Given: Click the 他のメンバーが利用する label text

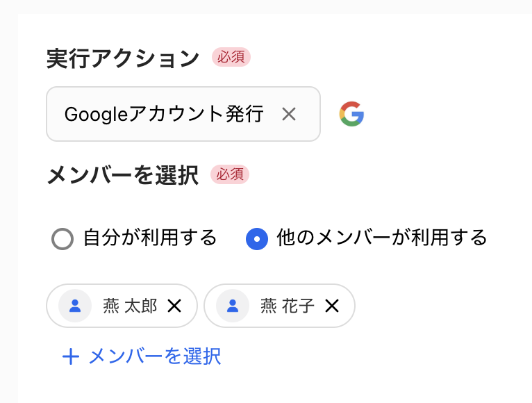Looking at the screenshot, I should tap(382, 238).
